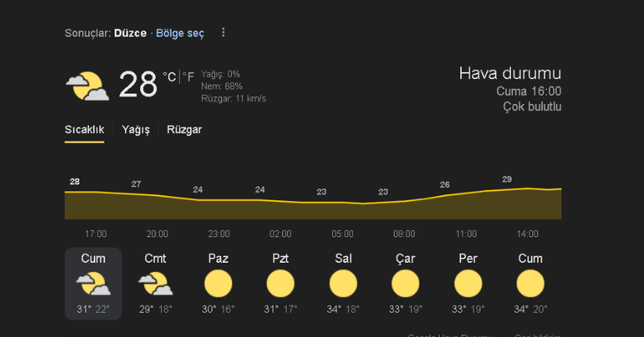Click the current partly cloudy weather icon
The height and width of the screenshot is (337, 644).
coord(88,86)
